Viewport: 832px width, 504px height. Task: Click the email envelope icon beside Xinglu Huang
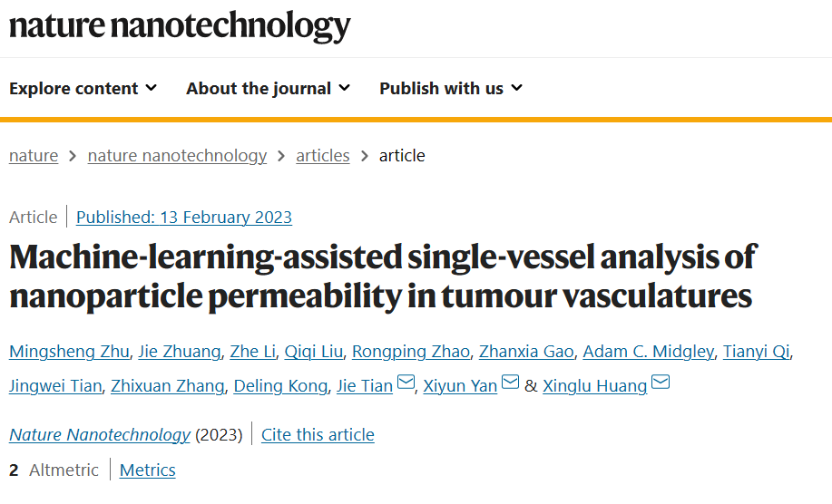[661, 382]
